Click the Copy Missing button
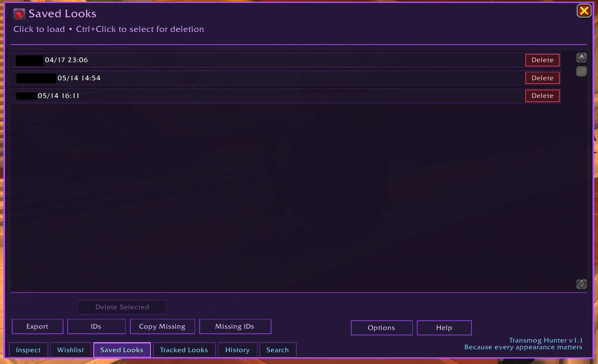This screenshot has width=598, height=364. (162, 327)
